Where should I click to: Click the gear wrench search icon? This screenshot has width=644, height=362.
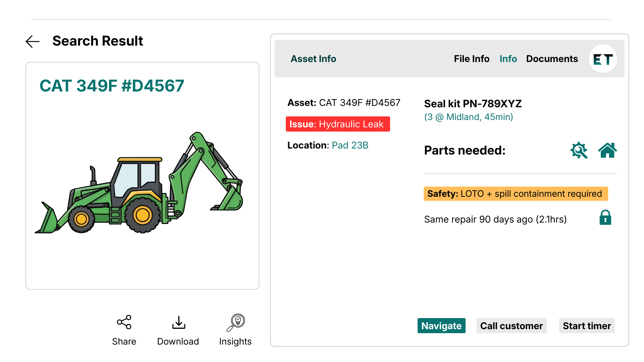click(x=579, y=150)
